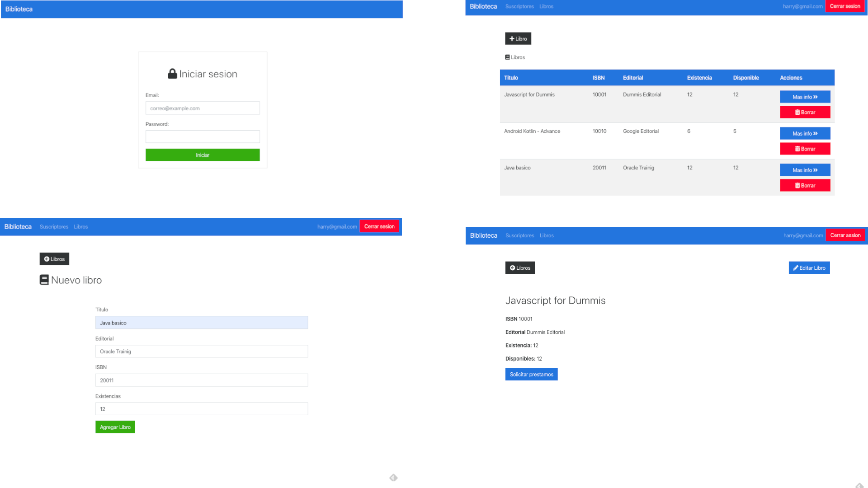Open Libros nav link in the book detail page navbar
Screen dimensions: 868x488
pyautogui.click(x=547, y=235)
